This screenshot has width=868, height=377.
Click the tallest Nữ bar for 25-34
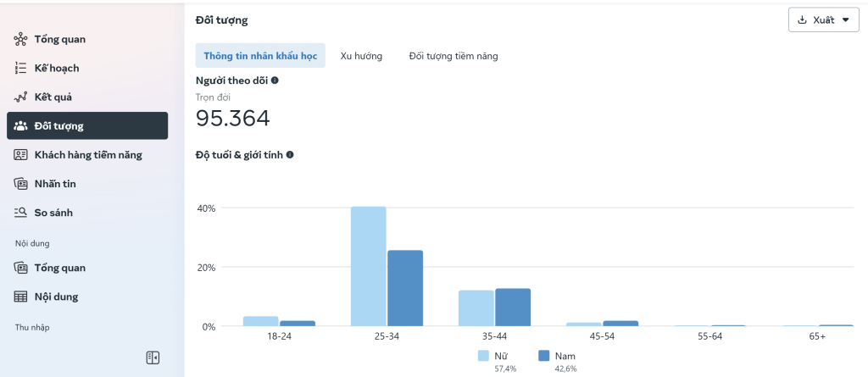368,266
